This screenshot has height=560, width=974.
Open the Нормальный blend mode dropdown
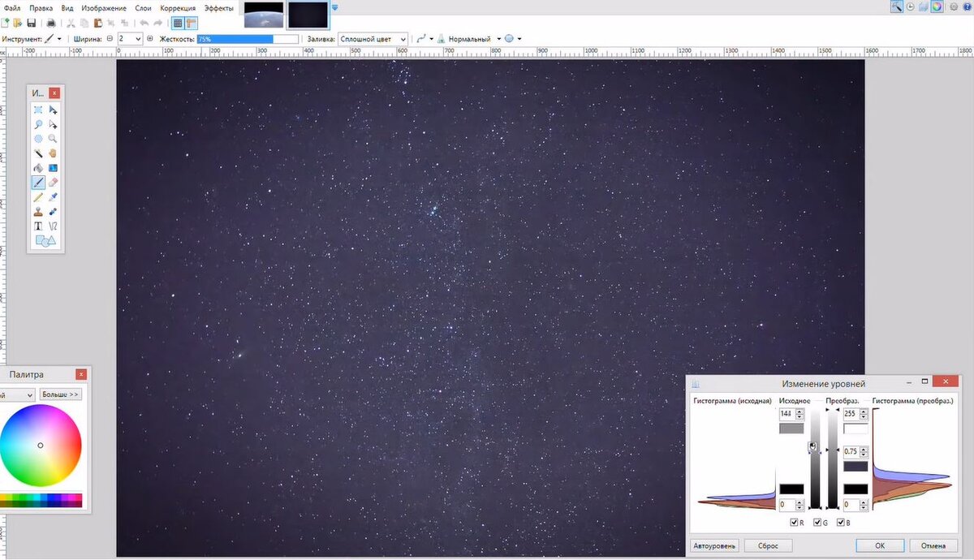point(474,39)
